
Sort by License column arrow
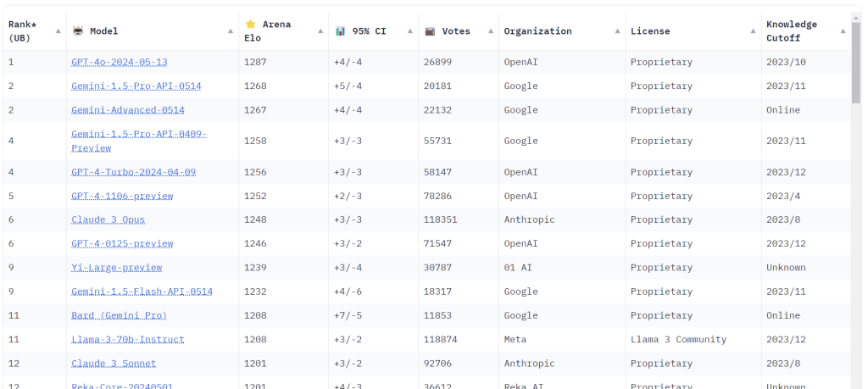point(753,31)
